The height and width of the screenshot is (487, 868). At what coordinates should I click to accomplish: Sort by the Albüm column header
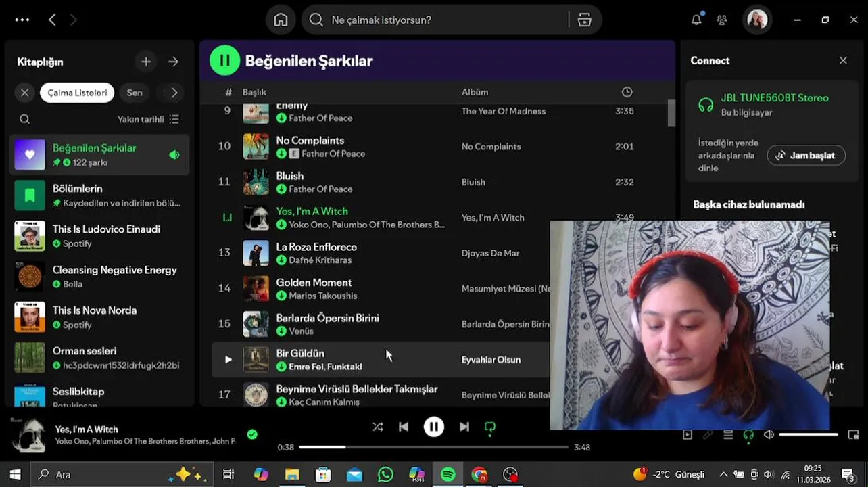(x=475, y=92)
